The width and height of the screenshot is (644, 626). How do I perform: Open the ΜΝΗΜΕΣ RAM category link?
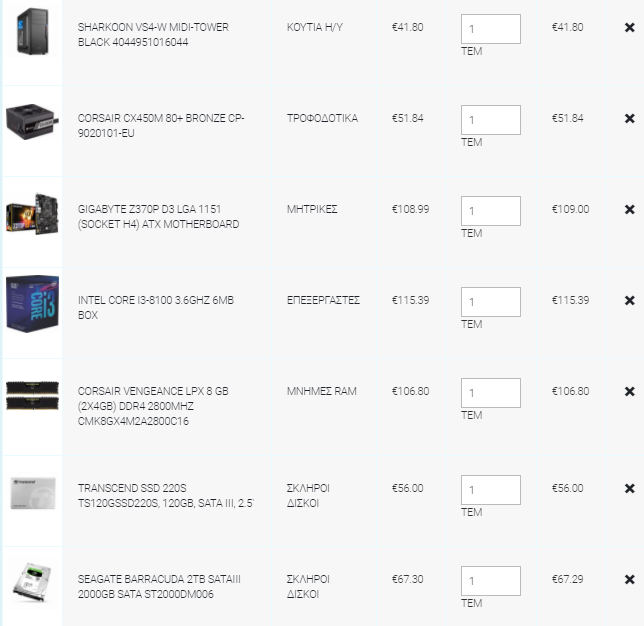point(322,391)
